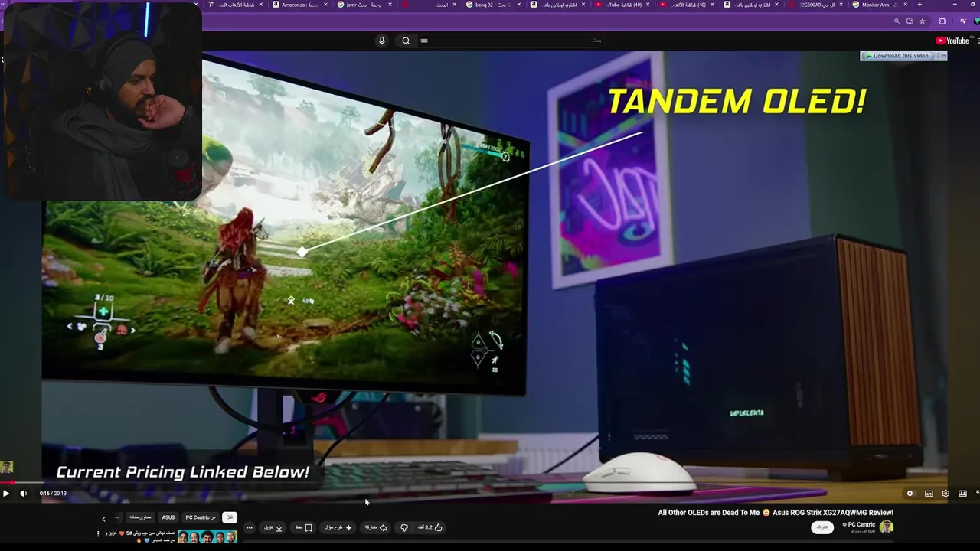Dislike the video with thumbs down
This screenshot has height=551, width=980.
[404, 527]
